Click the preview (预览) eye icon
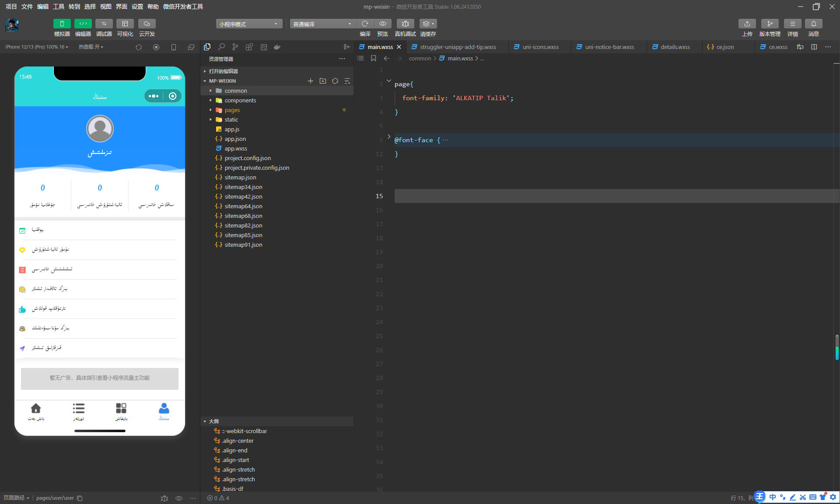 pos(383,24)
